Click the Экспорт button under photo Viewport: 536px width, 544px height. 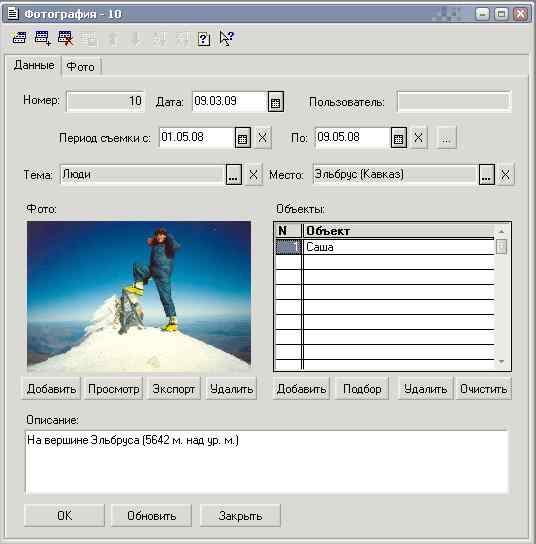click(173, 389)
